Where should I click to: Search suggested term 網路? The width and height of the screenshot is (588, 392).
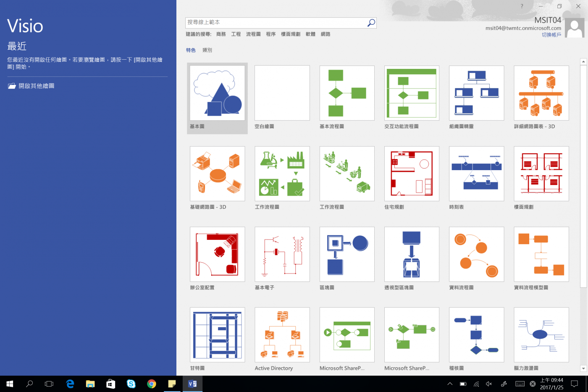[x=325, y=34]
